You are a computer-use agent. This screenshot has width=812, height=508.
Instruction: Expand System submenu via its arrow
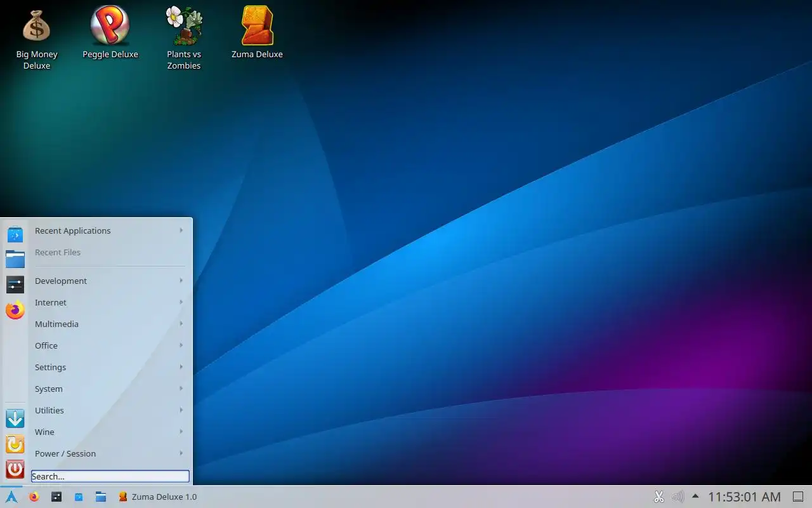click(x=181, y=388)
